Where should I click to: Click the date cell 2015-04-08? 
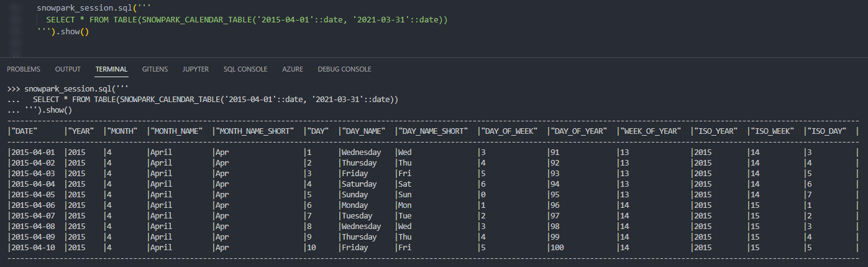point(33,226)
